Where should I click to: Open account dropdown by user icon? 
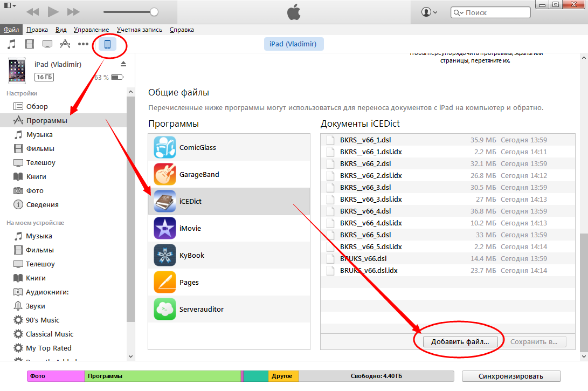[429, 12]
